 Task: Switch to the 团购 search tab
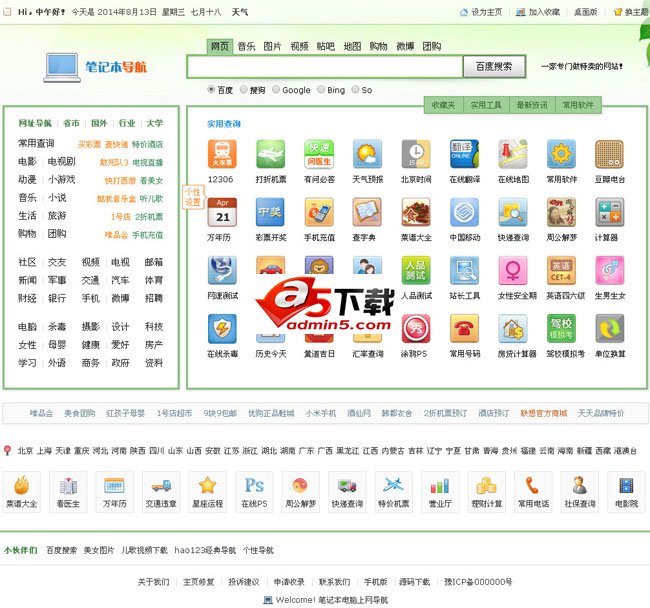[x=432, y=46]
